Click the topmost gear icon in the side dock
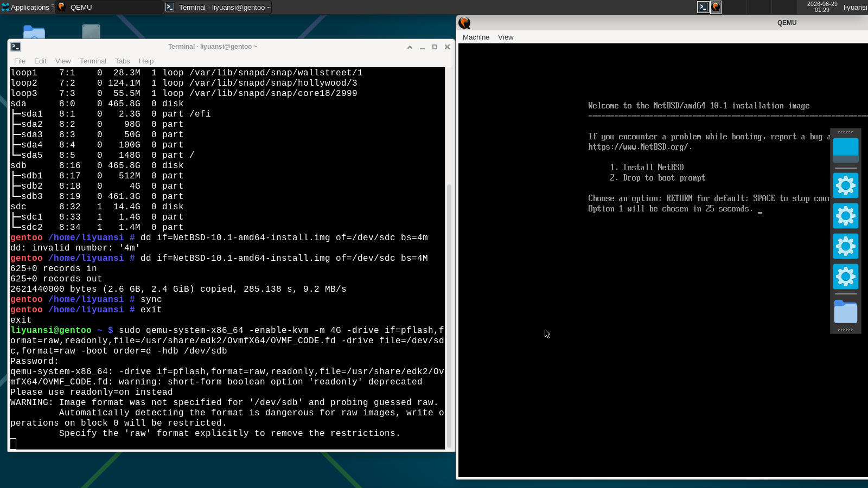 point(846,186)
